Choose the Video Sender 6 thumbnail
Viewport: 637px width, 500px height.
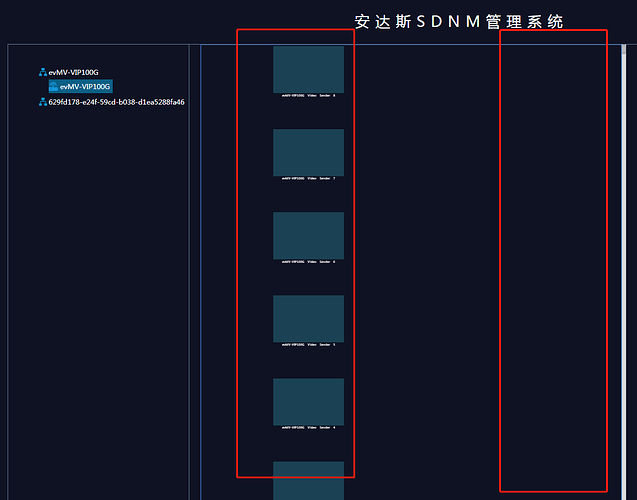click(x=308, y=235)
